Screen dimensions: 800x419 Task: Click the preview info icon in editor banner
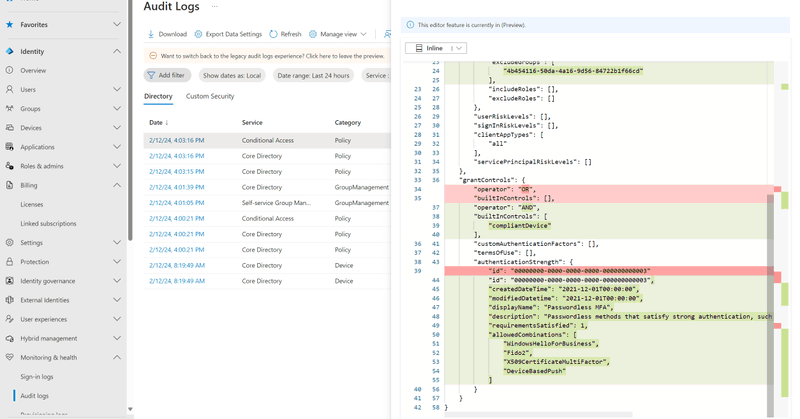click(410, 24)
